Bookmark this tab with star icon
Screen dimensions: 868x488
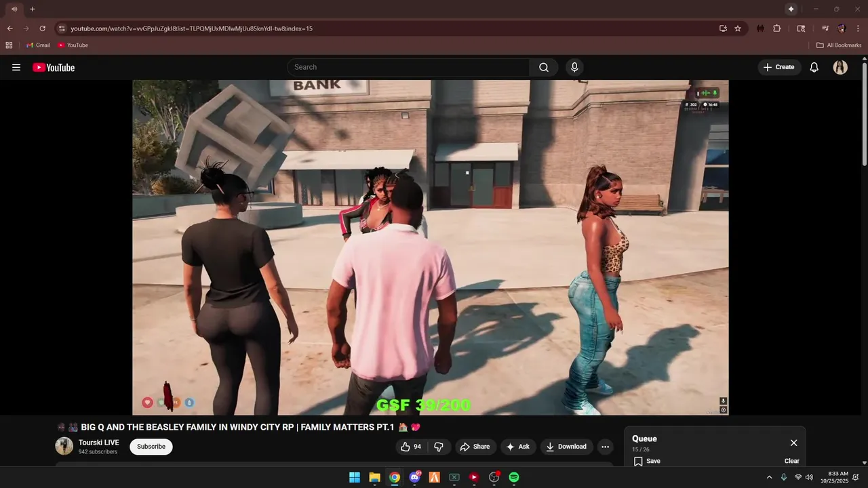738,28
